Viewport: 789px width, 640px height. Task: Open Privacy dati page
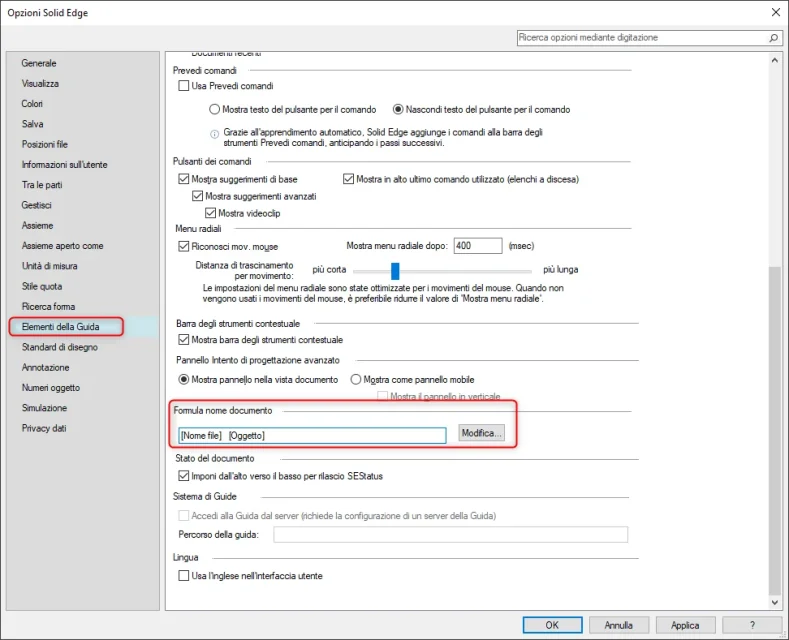point(44,428)
